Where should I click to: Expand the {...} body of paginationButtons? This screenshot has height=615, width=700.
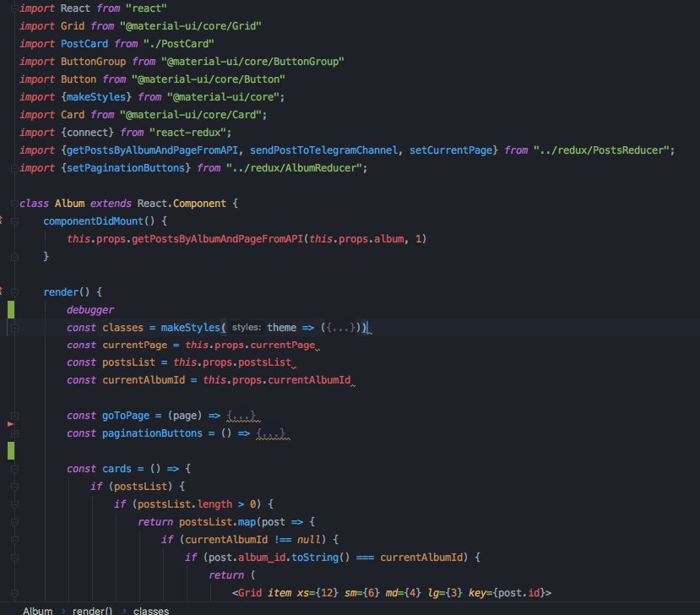[270, 433]
